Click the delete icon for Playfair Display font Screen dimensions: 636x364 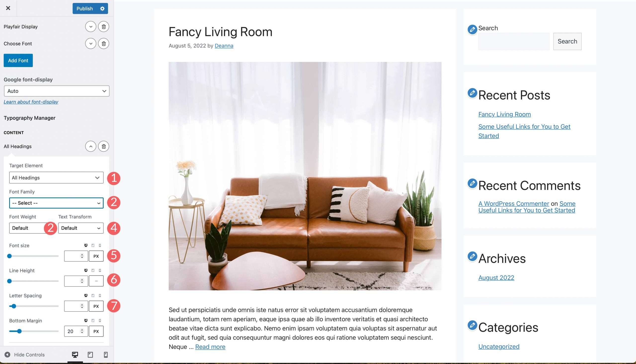tap(104, 27)
